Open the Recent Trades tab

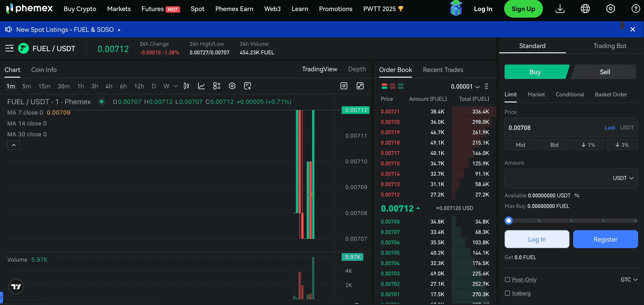(x=443, y=70)
